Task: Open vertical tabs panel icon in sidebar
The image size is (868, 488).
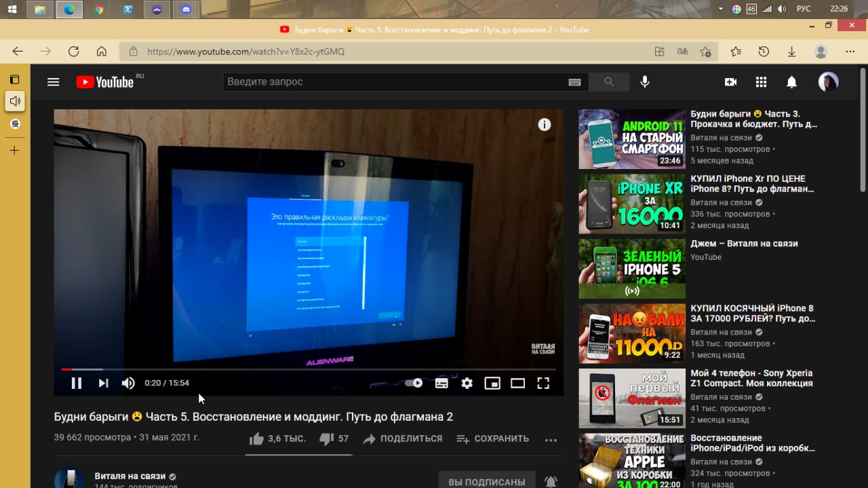Action: 14,79
